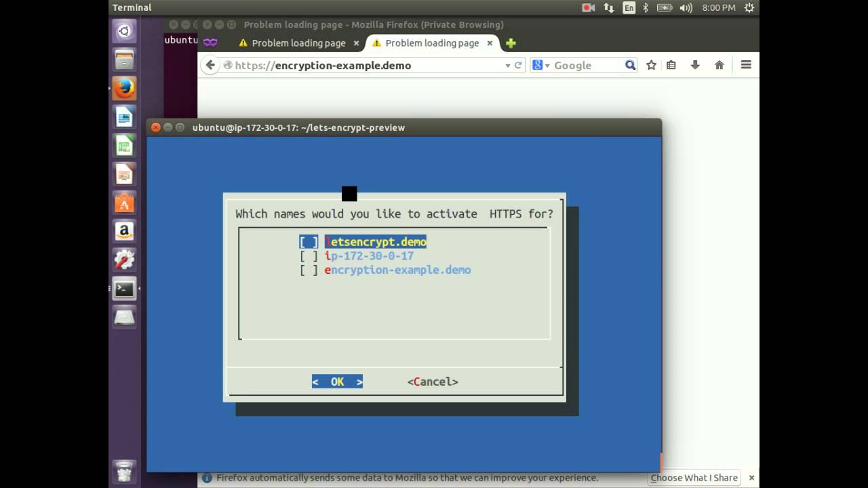Launch Firefox from the dock

click(124, 88)
